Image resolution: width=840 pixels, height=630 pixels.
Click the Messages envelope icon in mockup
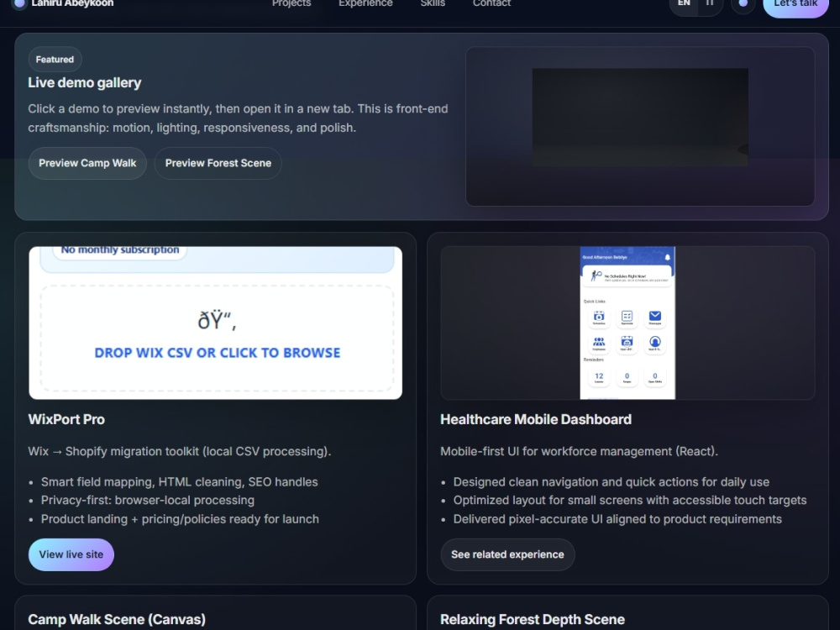tap(654, 317)
